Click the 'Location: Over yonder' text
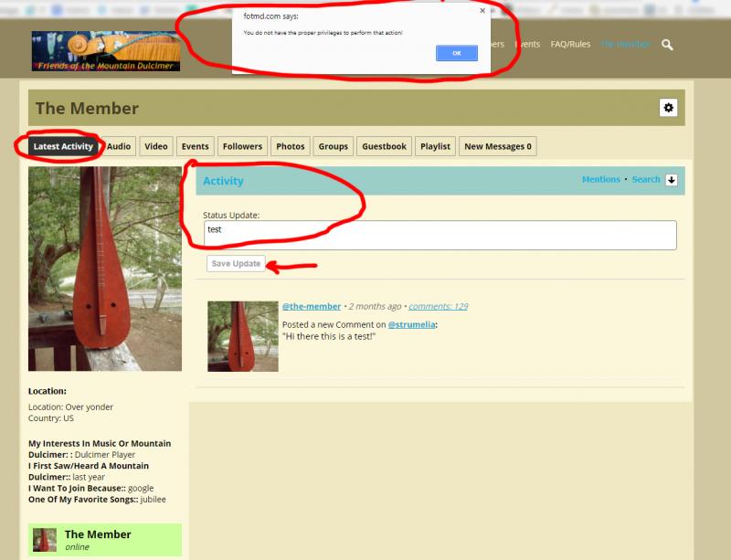The height and width of the screenshot is (560, 731). tap(70, 407)
